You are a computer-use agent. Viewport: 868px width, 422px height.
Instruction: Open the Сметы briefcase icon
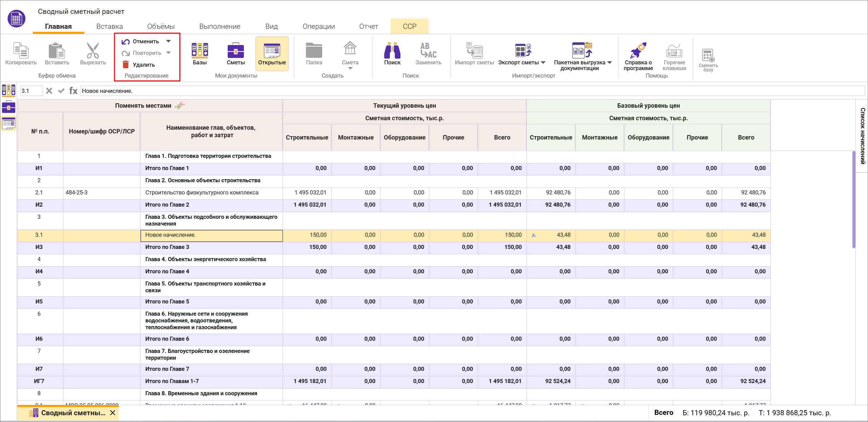point(235,51)
